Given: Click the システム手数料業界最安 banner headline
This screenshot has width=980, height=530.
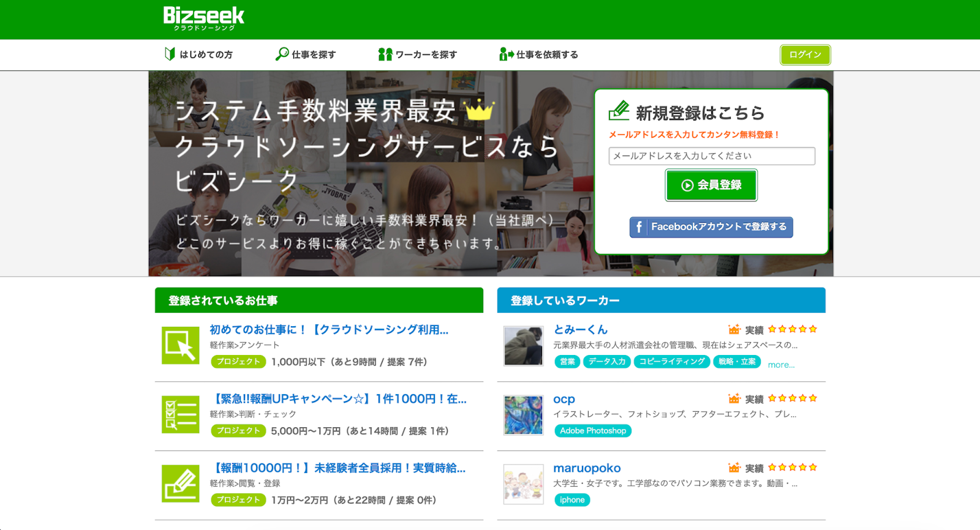Looking at the screenshot, I should (x=315, y=111).
